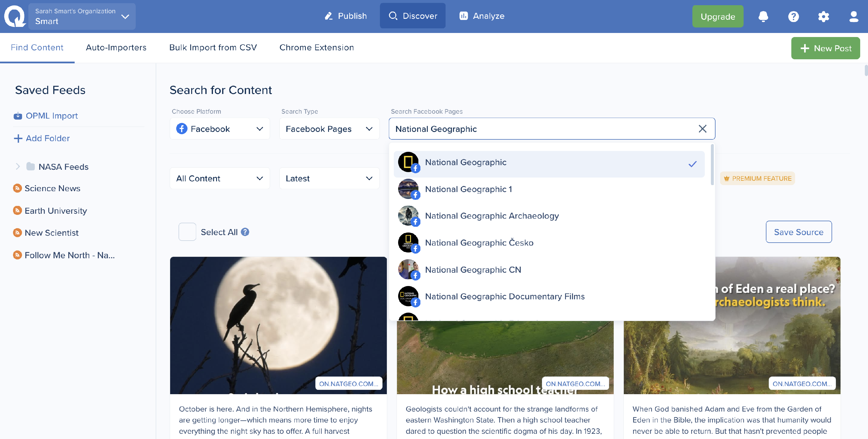Switch to the Auto-Importers tab
The height and width of the screenshot is (439, 868).
[x=116, y=47]
